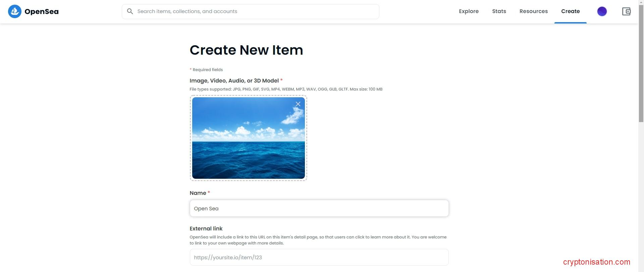Screen dimensions: 644x272
Task: Click the page's vertical scrollbar thumb
Action: pos(641,67)
